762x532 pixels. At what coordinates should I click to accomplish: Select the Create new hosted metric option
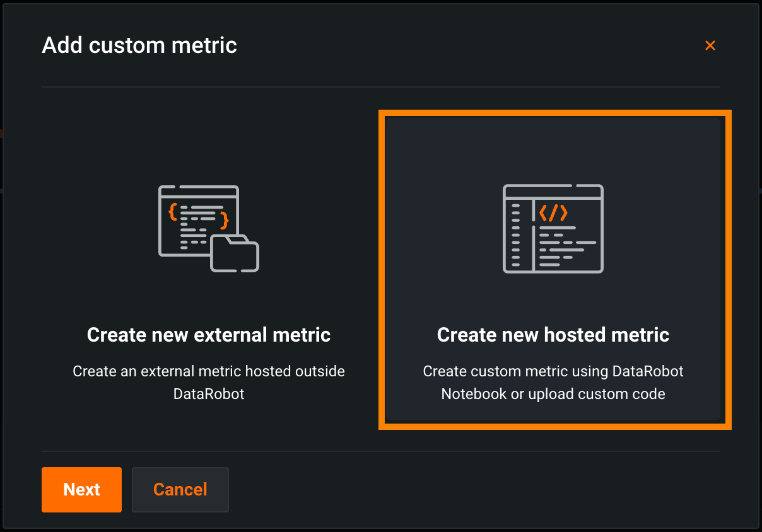[553, 270]
